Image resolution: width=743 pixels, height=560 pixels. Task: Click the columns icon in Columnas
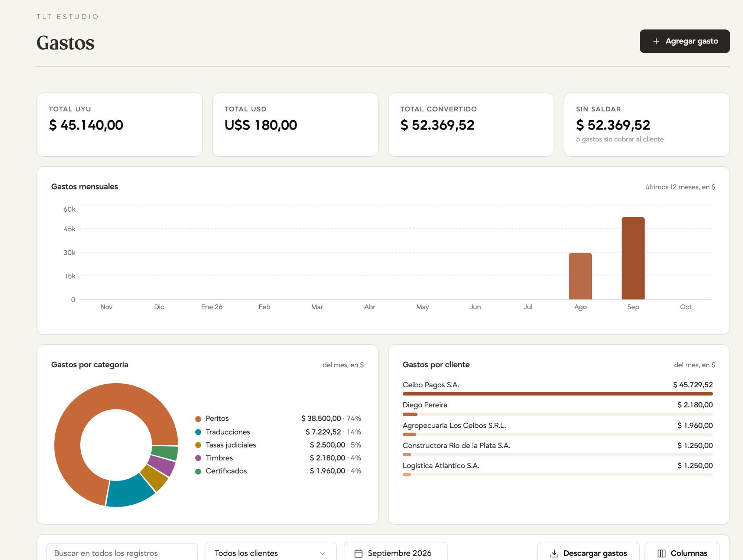(x=662, y=553)
